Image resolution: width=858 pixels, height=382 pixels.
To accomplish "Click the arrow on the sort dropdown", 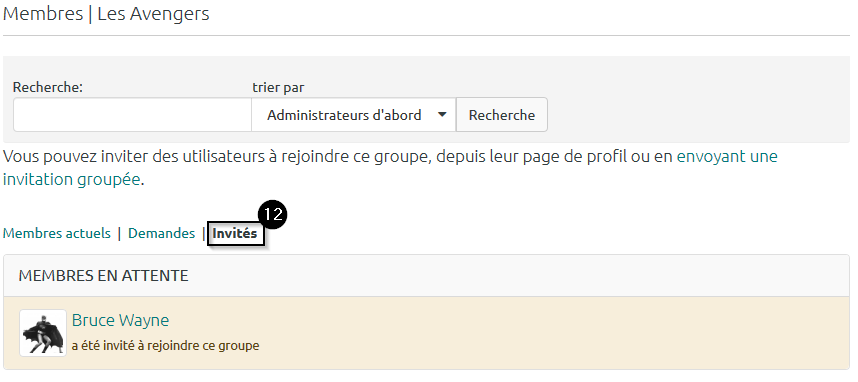I will tap(442, 115).
